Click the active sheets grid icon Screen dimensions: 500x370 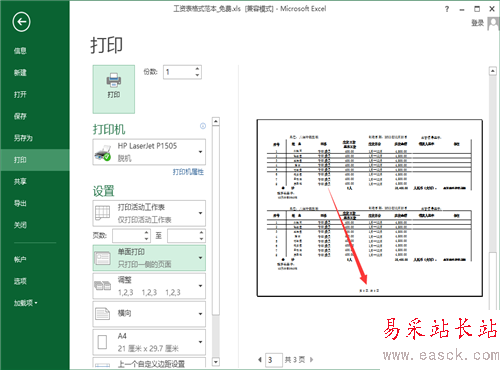click(x=102, y=213)
